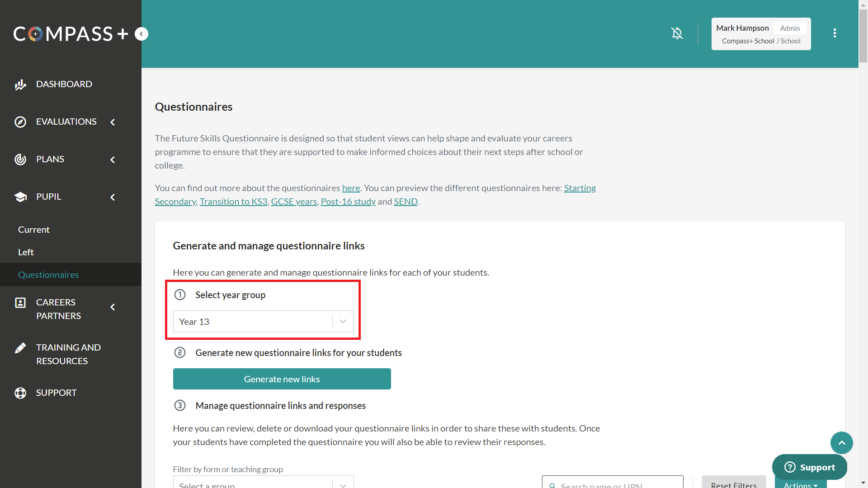
Task: Click the Evaluations compass icon
Action: [x=20, y=122]
